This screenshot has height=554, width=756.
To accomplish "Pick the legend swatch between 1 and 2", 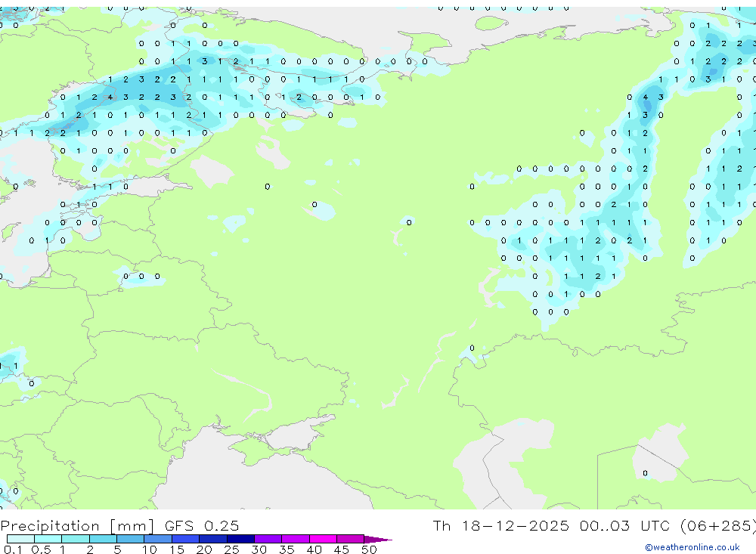I will pos(76,539).
